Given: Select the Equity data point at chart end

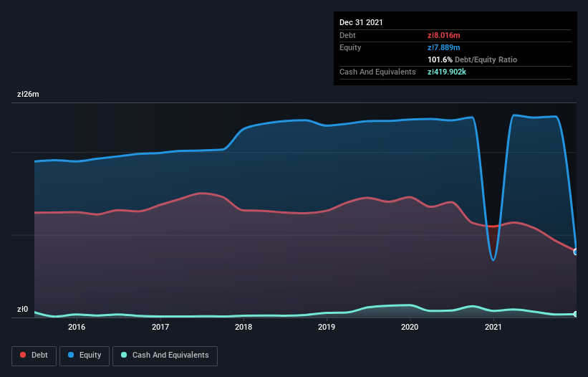Looking at the screenshot, I should 576,252.
